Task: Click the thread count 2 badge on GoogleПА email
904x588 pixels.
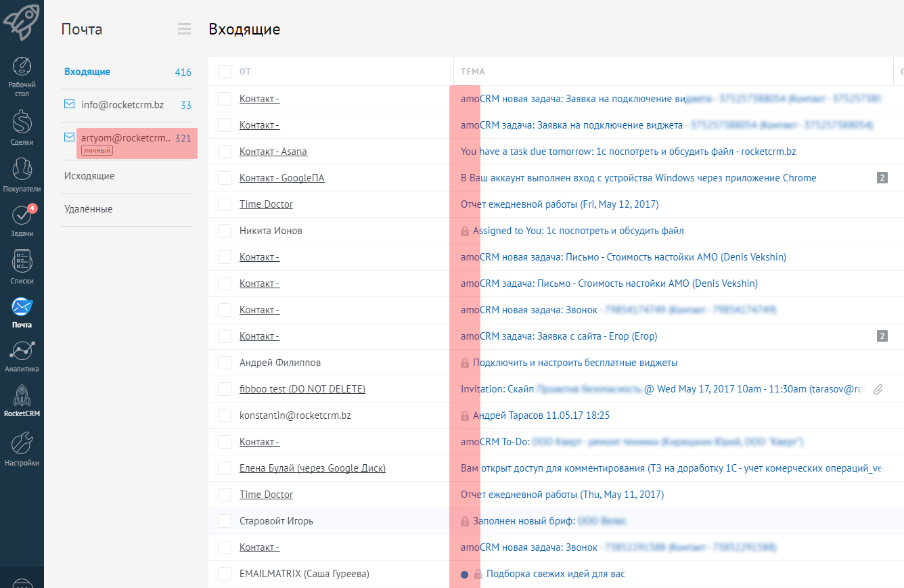Action: 882,178
